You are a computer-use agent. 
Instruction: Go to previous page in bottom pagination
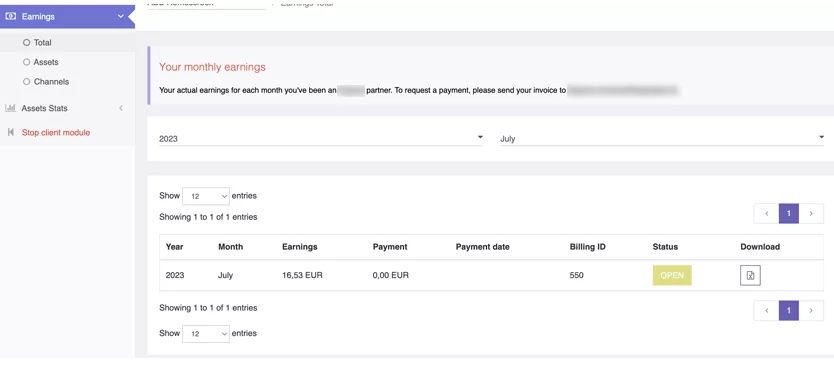[x=766, y=311]
